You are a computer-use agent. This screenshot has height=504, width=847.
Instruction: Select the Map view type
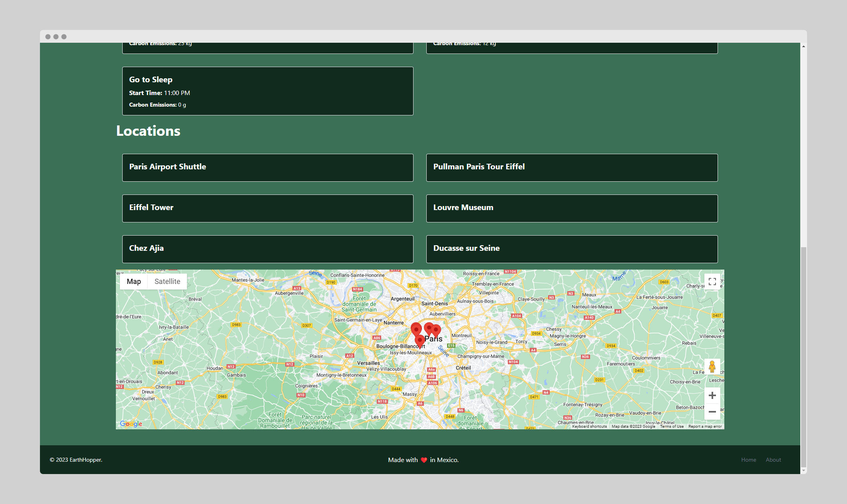pyautogui.click(x=134, y=282)
